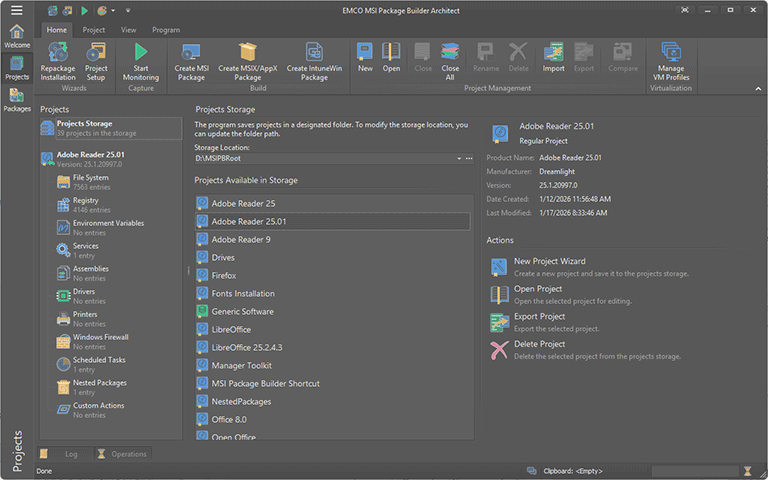The height and width of the screenshot is (480, 768).
Task: Click Create IntuneWin Package icon
Action: click(x=314, y=53)
